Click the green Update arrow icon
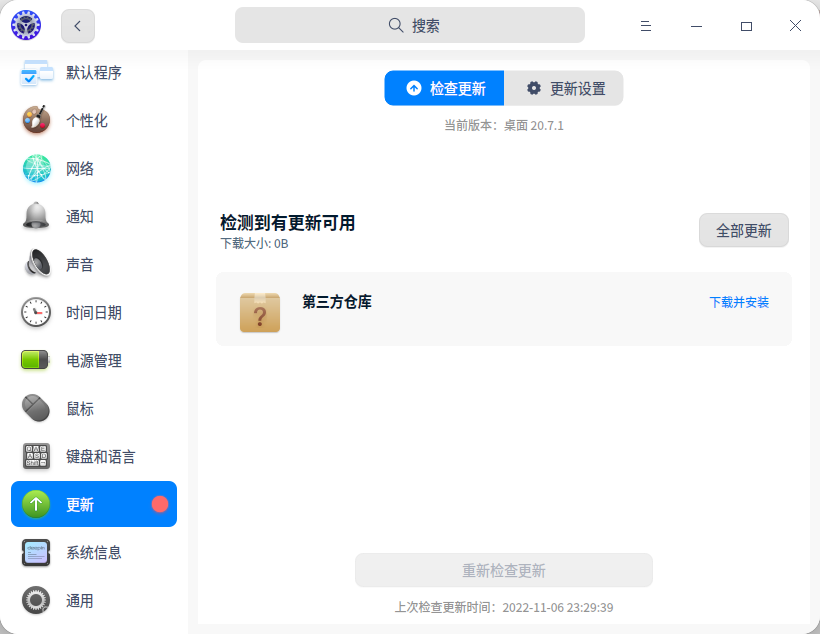 pyautogui.click(x=36, y=504)
